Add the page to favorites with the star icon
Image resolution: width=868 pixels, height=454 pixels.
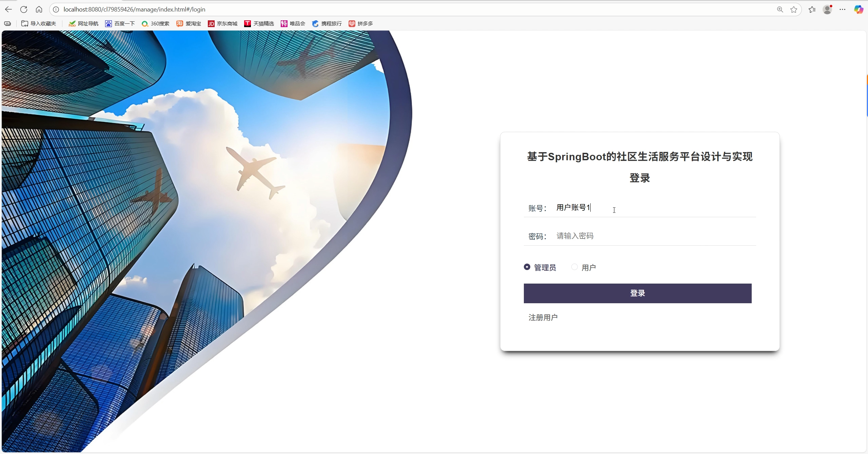tap(794, 9)
